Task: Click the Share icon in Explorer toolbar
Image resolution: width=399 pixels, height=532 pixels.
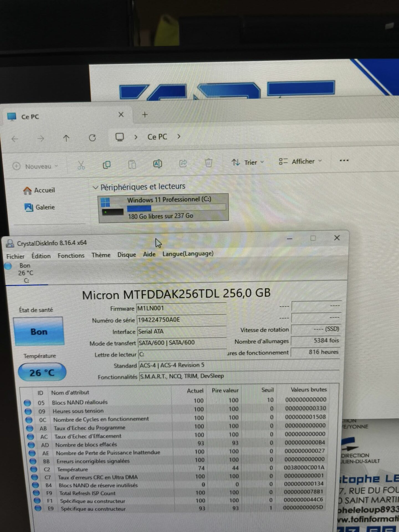Action: tap(183, 163)
